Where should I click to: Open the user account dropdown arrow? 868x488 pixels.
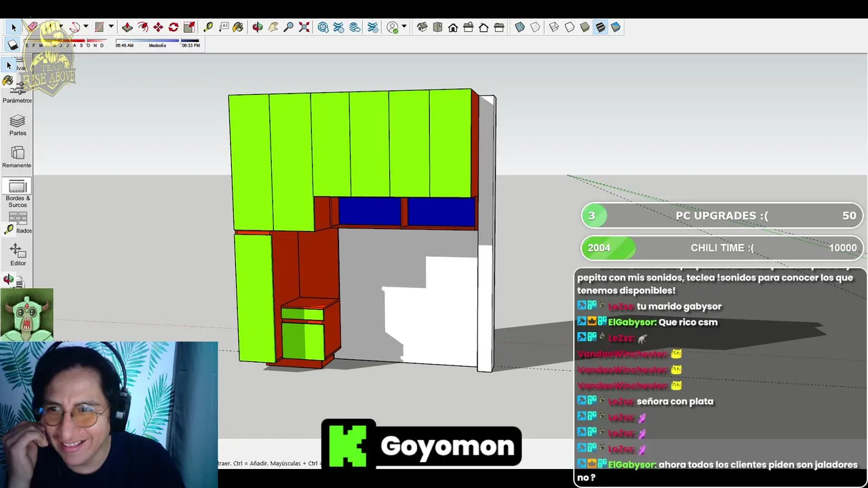(x=404, y=26)
